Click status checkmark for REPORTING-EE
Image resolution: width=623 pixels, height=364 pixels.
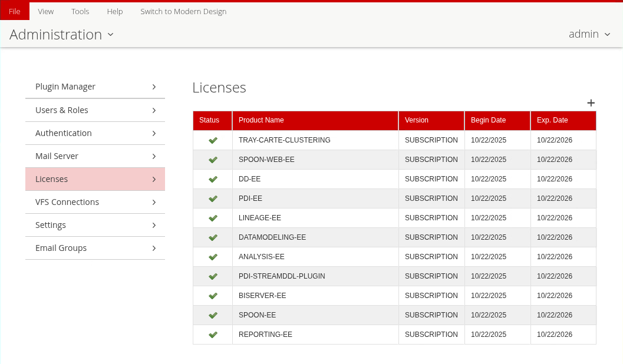click(x=213, y=335)
